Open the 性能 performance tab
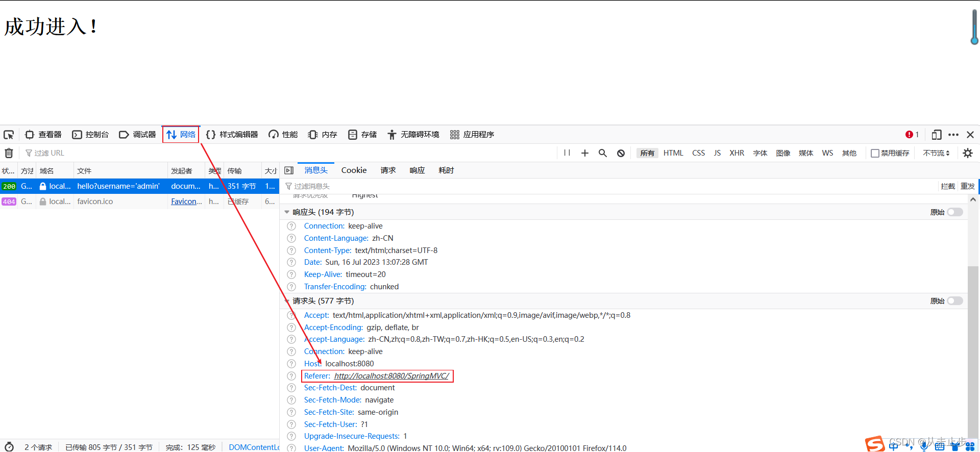The height and width of the screenshot is (452, 980). pyautogui.click(x=283, y=135)
